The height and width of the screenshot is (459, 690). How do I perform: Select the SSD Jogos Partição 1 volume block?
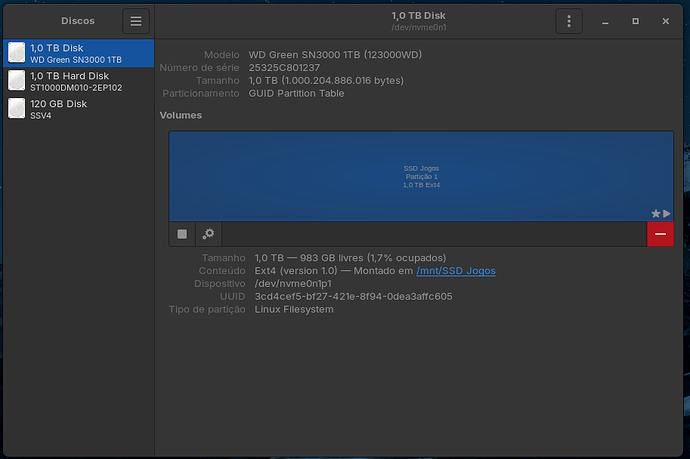pyautogui.click(x=421, y=176)
